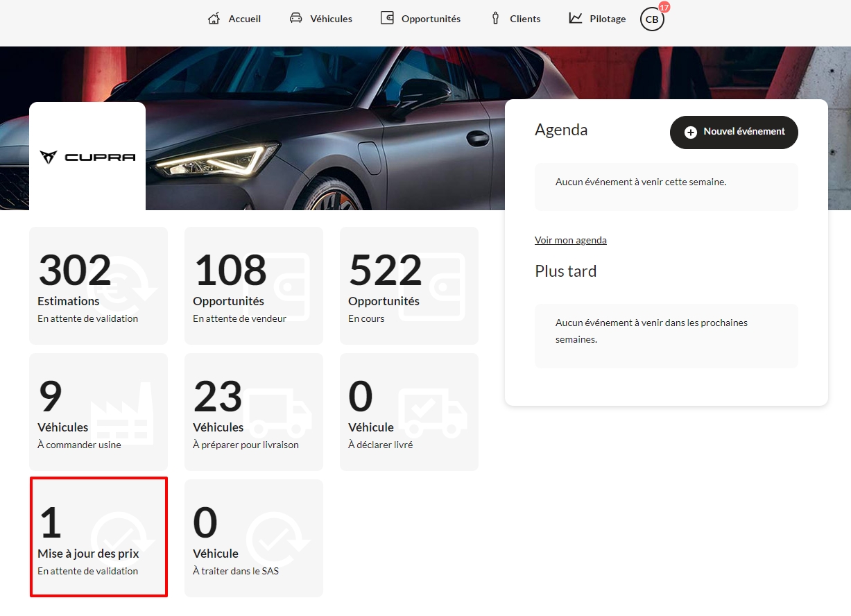Click the plus icon in Nouvel événement
Viewport: 851px width, 616px height.
pyautogui.click(x=691, y=132)
